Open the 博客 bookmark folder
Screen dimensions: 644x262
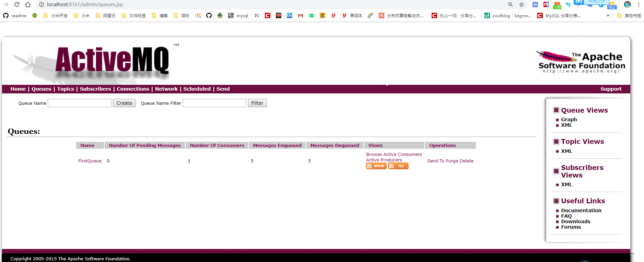coord(160,15)
